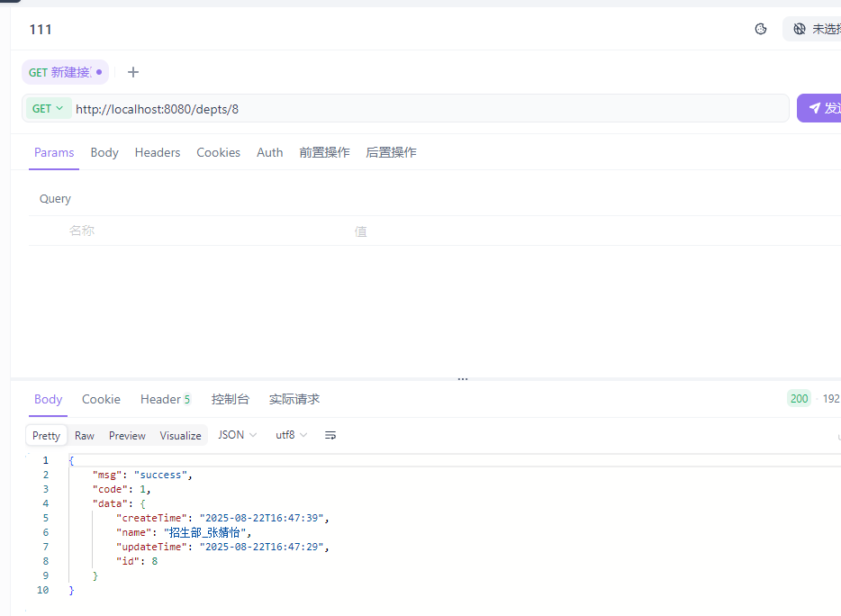Image resolution: width=841 pixels, height=616 pixels.
Task: Click the 200 status code badge
Action: tap(799, 399)
